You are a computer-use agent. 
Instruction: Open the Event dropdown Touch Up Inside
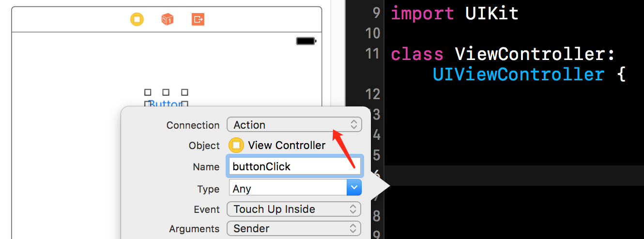(294, 209)
